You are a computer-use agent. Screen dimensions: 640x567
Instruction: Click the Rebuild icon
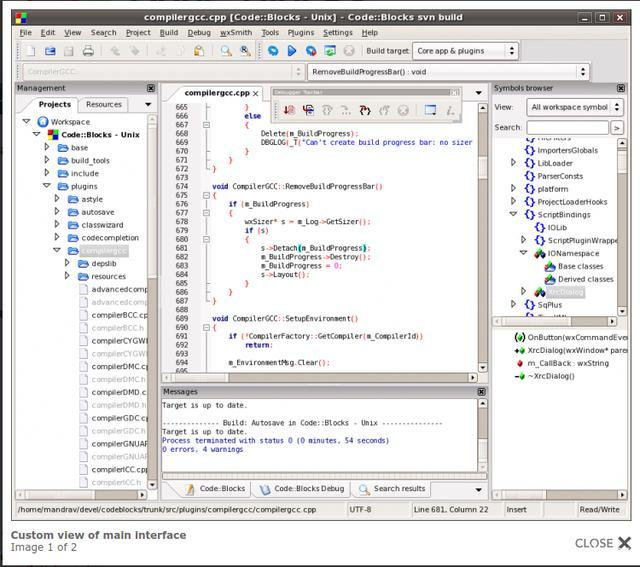click(x=330, y=51)
